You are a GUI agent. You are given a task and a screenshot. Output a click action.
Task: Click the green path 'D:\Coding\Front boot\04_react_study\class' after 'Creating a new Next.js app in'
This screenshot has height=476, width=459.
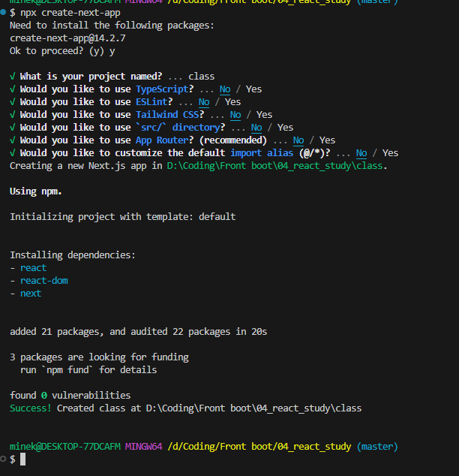tap(275, 166)
